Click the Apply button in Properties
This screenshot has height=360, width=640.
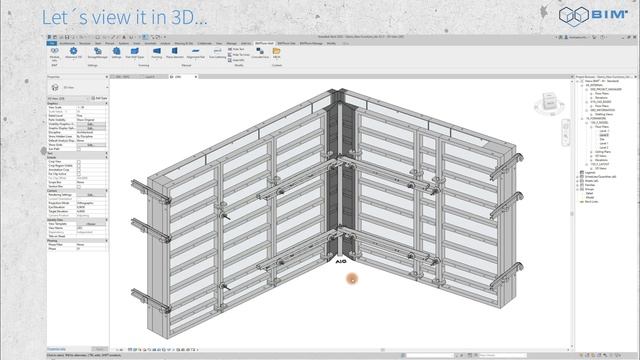point(99,349)
